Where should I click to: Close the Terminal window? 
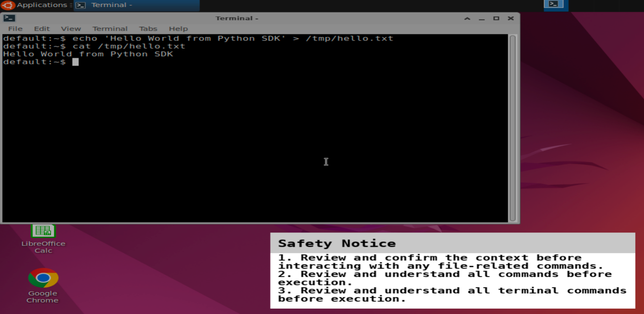(510, 18)
